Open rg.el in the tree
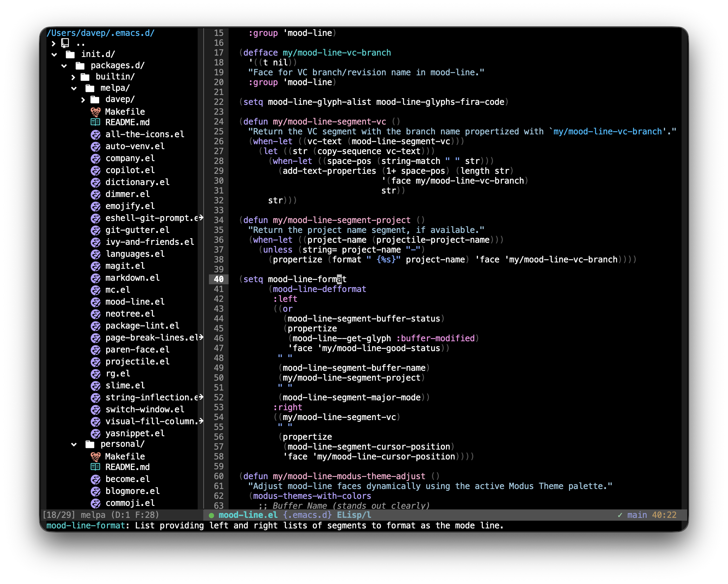 pos(118,374)
